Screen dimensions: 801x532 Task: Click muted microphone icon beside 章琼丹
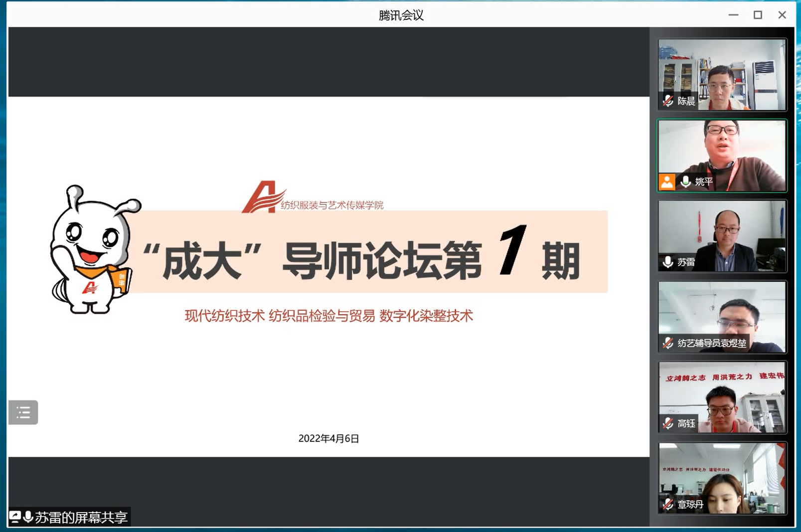668,505
